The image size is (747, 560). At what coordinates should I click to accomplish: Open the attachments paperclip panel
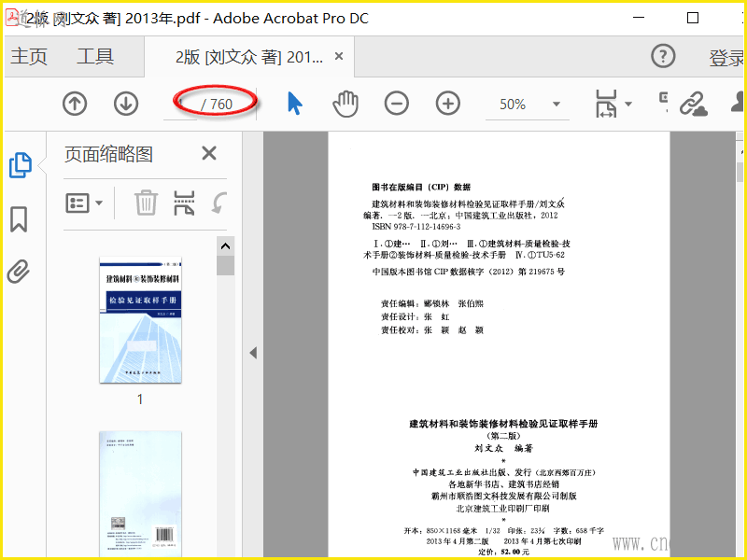[19, 272]
